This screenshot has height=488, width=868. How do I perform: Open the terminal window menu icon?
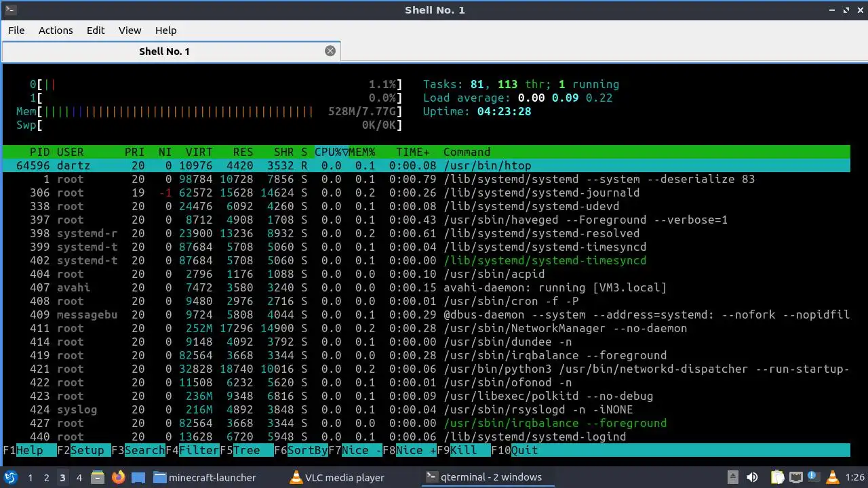pos(9,9)
